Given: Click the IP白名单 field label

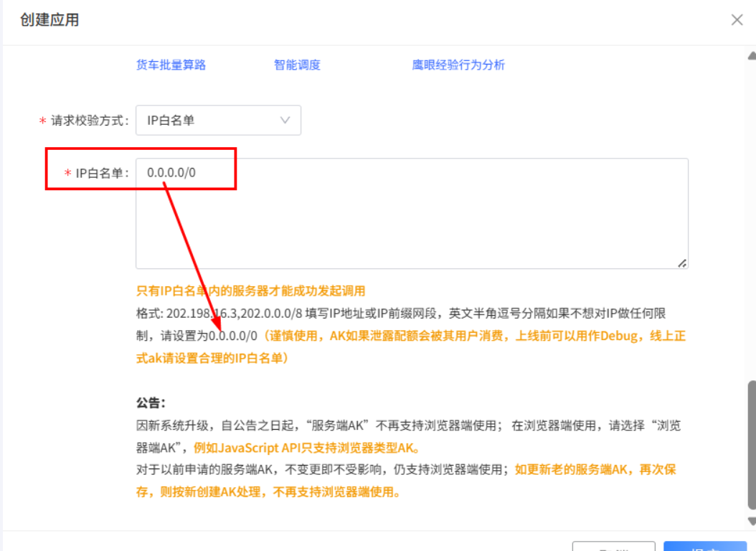Looking at the screenshot, I should pyautogui.click(x=101, y=173).
